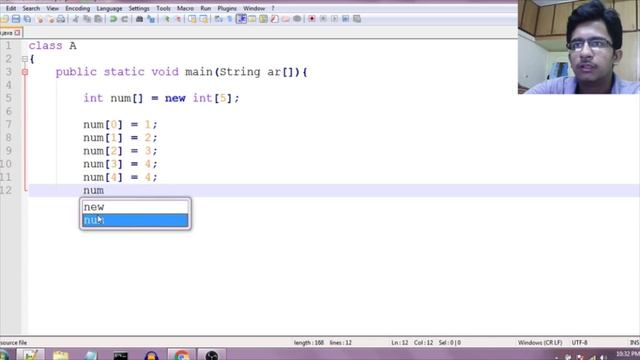This screenshot has width=640, height=360.
Task: Open the Encoding menu
Action: click(x=78, y=8)
